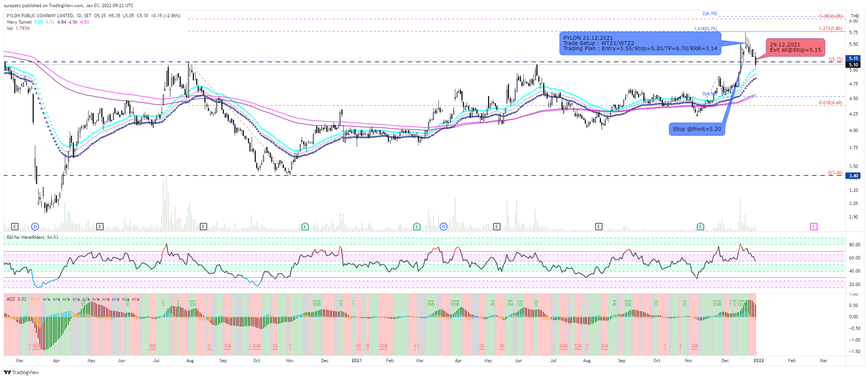Click the 1.618(5.75) Fibonacci extension label

coord(705,29)
